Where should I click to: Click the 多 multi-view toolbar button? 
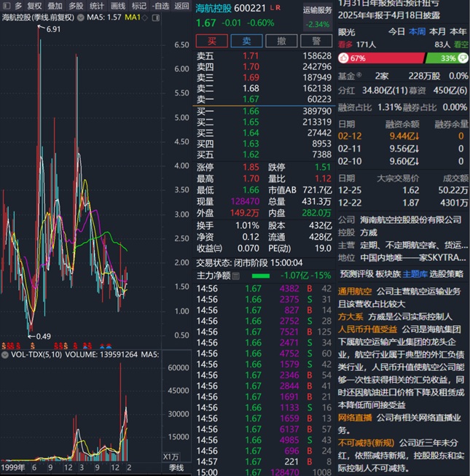click(18, 6)
